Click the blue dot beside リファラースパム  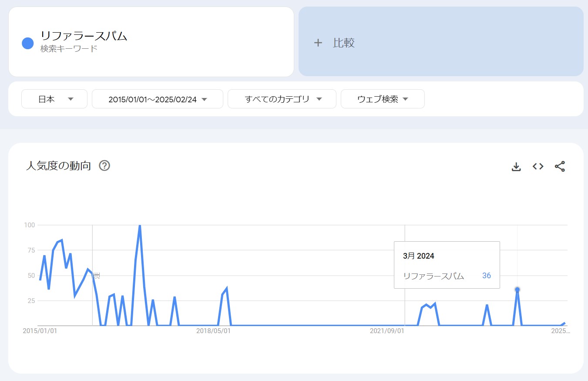tap(28, 43)
